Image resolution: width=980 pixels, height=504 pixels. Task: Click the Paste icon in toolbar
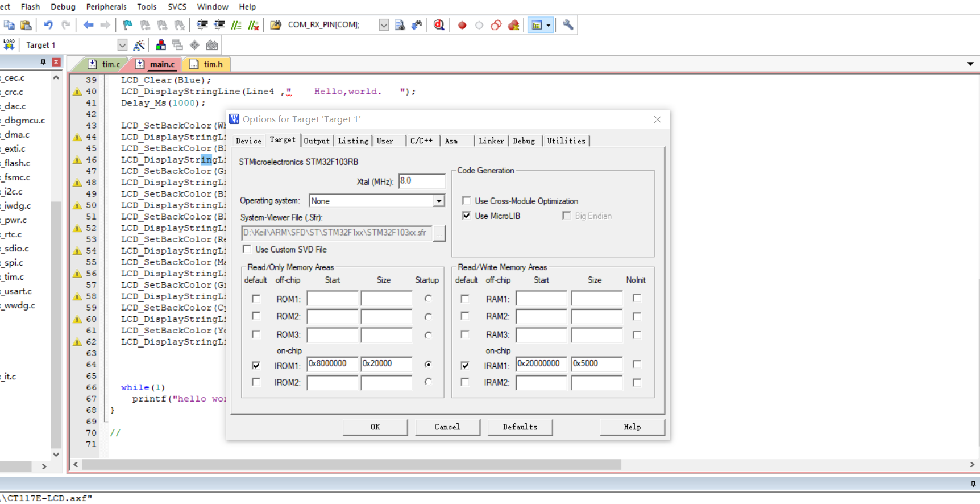tap(26, 25)
